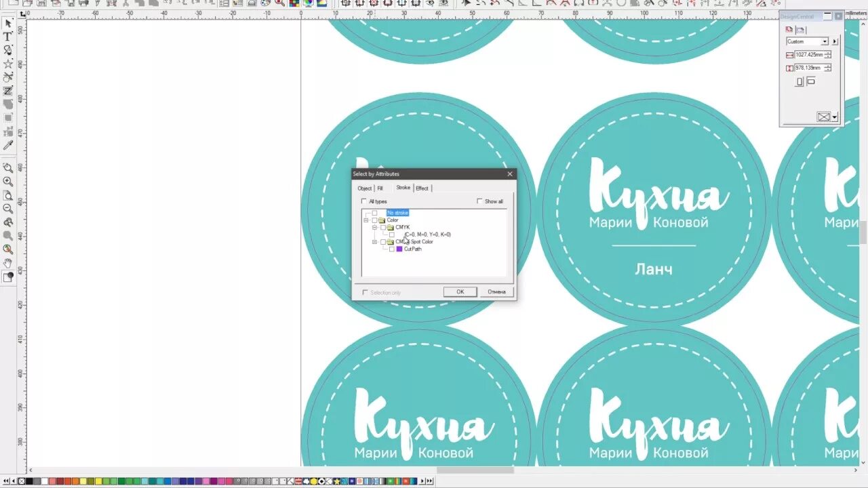The width and height of the screenshot is (868, 488).
Task: Click the Zoom Out magnifier tool
Action: point(8,209)
